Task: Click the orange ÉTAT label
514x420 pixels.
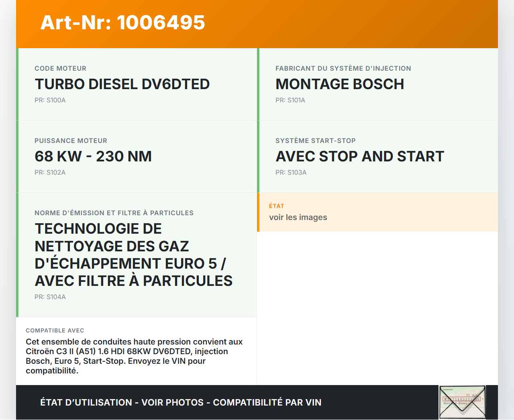Action: point(276,206)
